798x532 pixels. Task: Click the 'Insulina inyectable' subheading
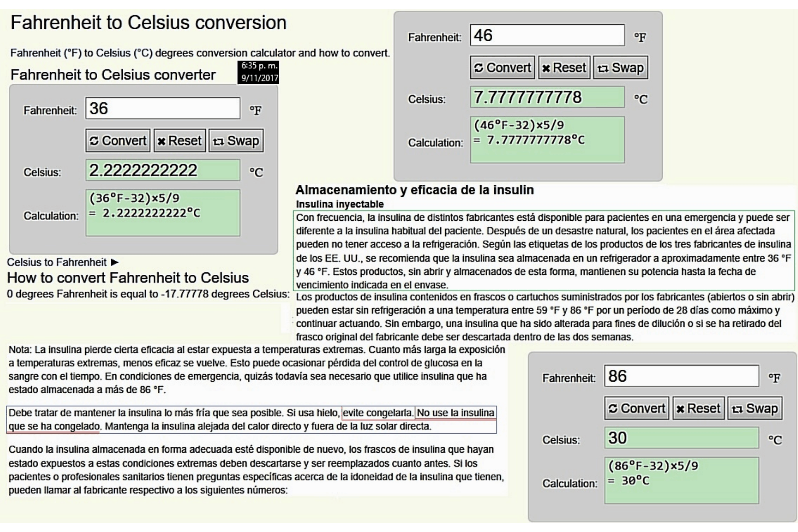click(340, 204)
